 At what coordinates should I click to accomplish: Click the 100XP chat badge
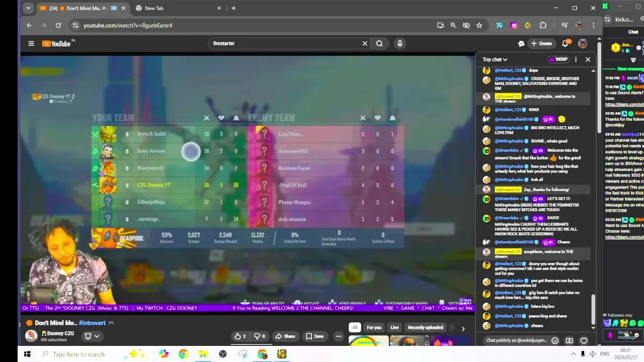[x=558, y=59]
